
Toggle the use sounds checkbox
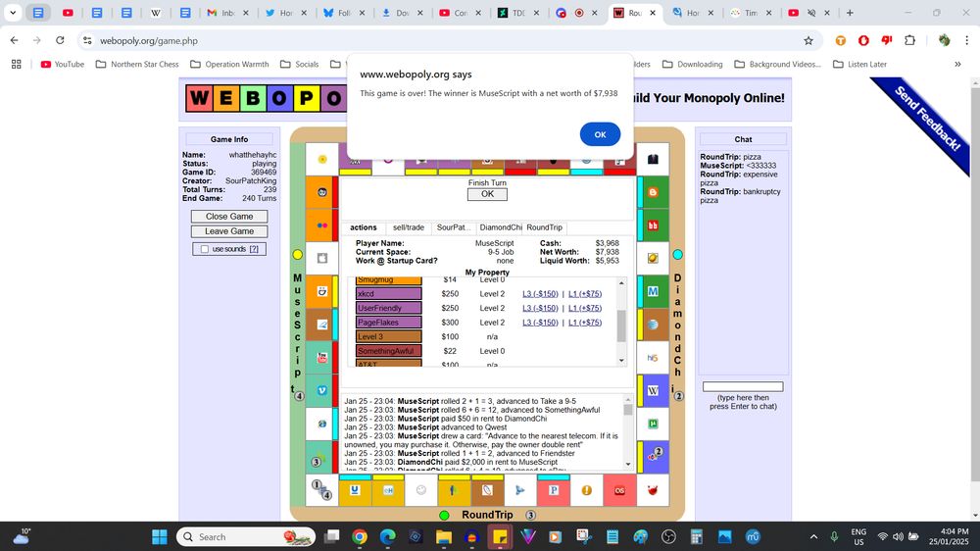pos(205,249)
